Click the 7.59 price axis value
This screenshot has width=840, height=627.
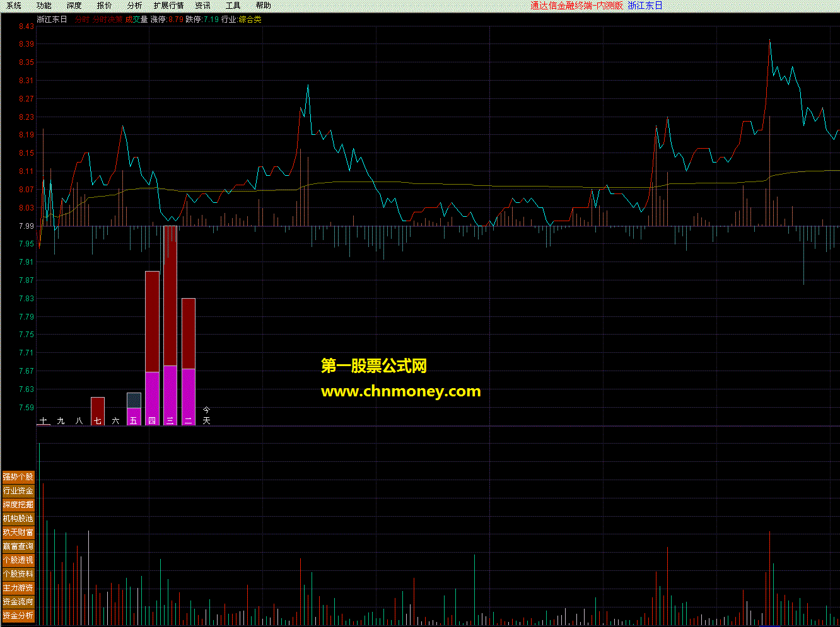coord(26,408)
